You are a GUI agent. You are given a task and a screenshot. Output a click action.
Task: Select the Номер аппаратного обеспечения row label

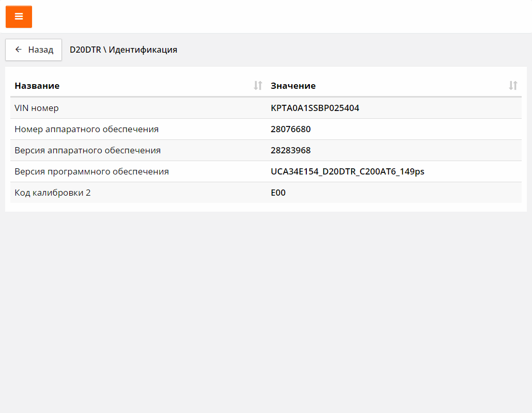coord(86,129)
